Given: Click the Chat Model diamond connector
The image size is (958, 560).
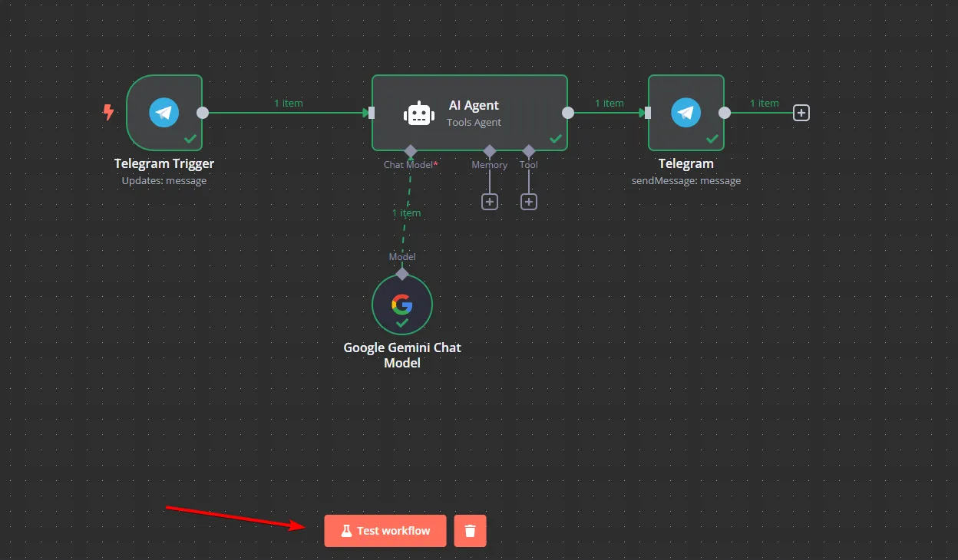Looking at the screenshot, I should (x=411, y=150).
